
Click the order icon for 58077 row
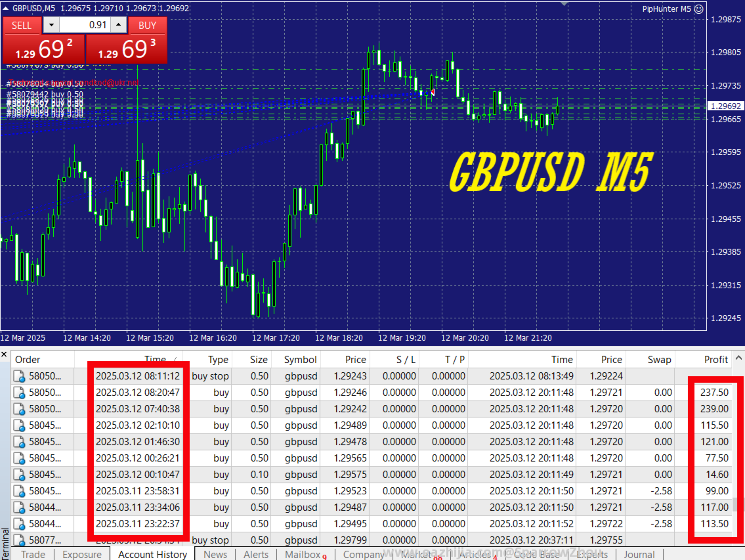click(19, 540)
